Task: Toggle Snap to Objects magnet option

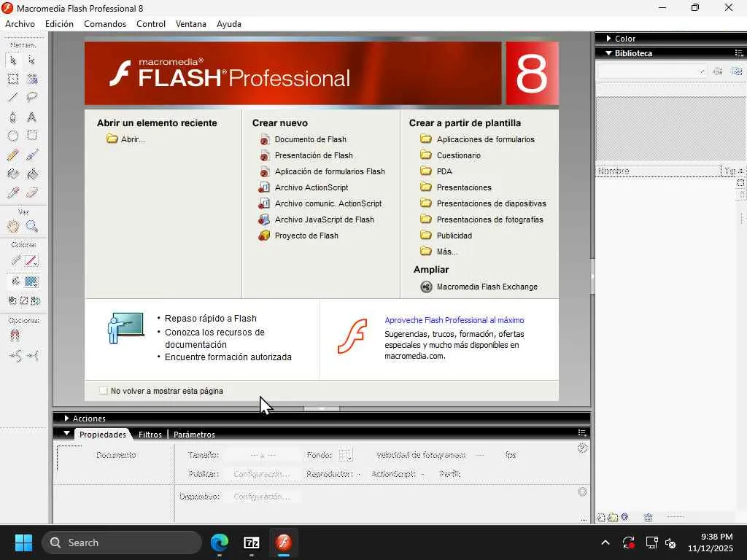Action: click(15, 335)
